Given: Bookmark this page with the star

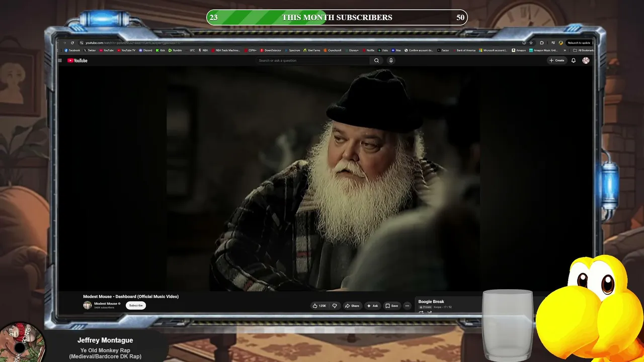Looking at the screenshot, I should [531, 43].
